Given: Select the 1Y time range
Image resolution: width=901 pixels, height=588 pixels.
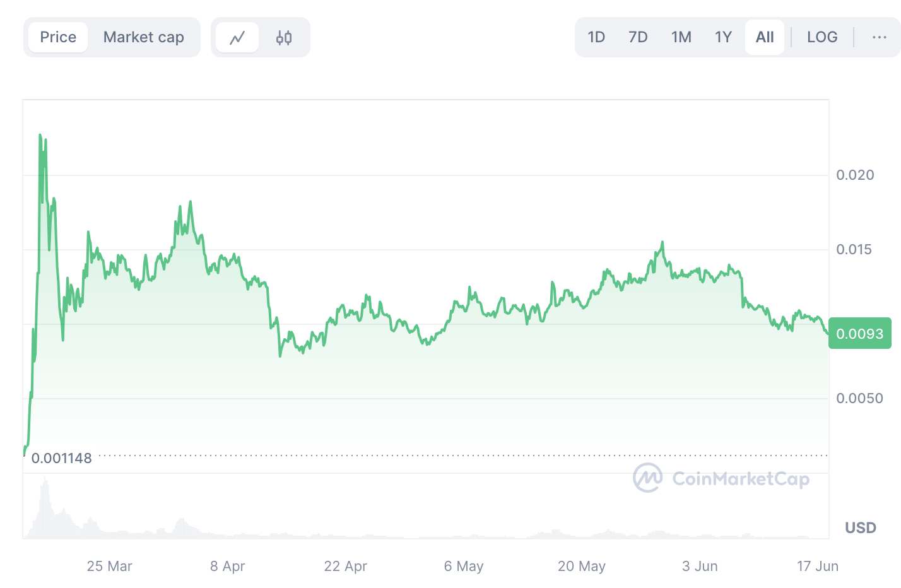Looking at the screenshot, I should click(x=723, y=37).
